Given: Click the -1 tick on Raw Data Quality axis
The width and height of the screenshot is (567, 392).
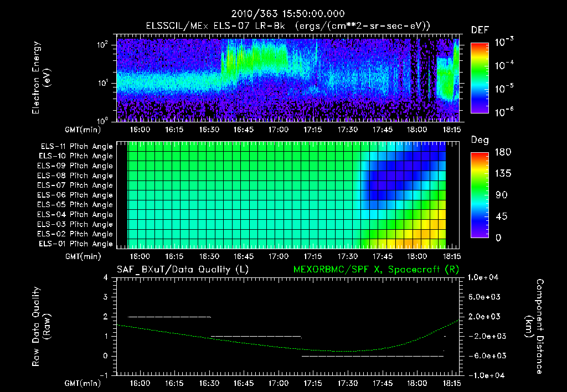Looking at the screenshot, I should click(x=104, y=375).
